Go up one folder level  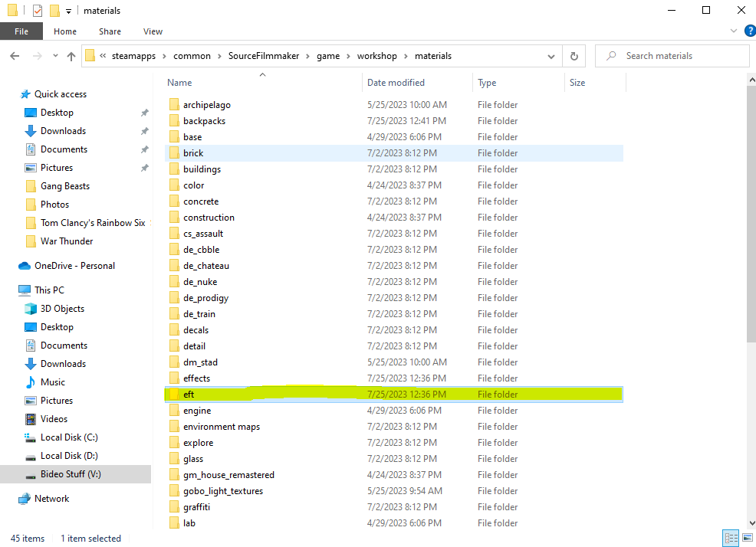[71, 56]
